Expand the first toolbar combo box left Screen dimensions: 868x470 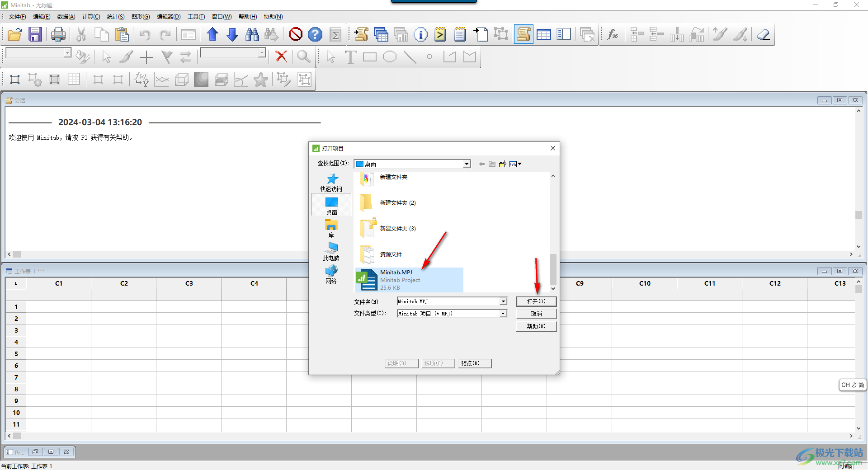pos(67,53)
